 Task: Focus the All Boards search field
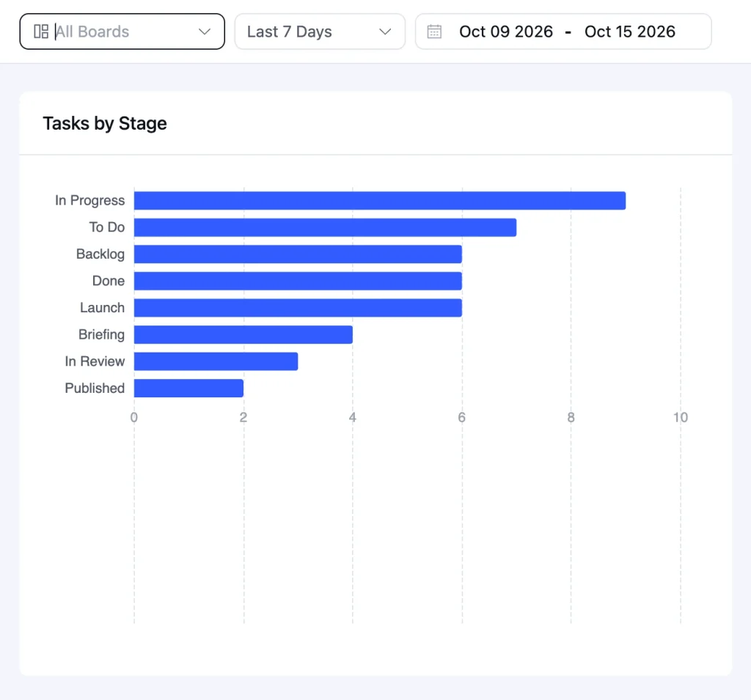pos(122,32)
